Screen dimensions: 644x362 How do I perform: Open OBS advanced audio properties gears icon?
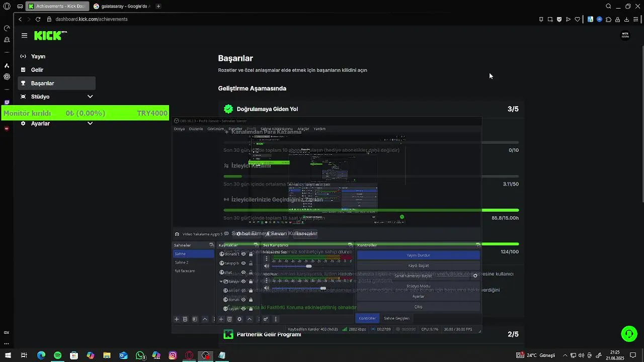[x=266, y=319]
